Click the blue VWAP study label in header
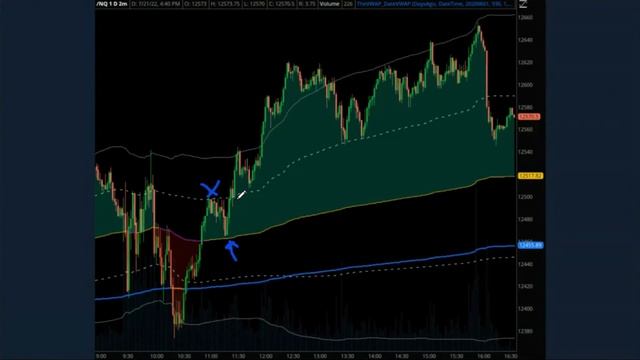The height and width of the screenshot is (360, 640). point(434,4)
